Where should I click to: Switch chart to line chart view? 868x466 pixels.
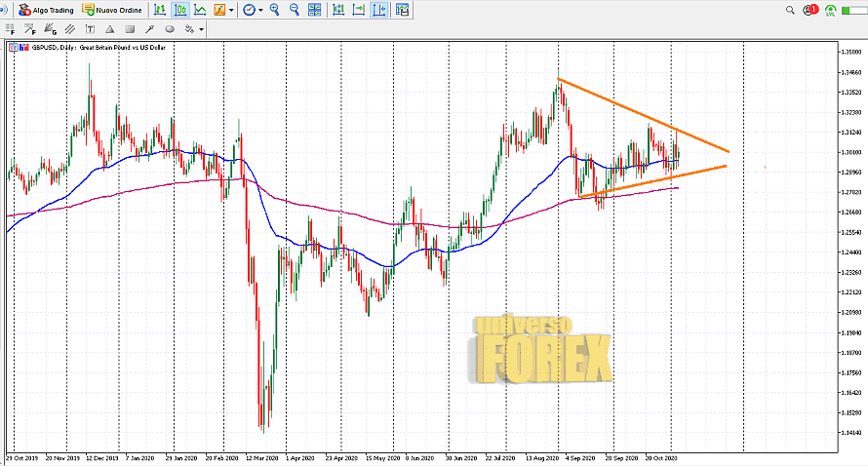point(200,10)
